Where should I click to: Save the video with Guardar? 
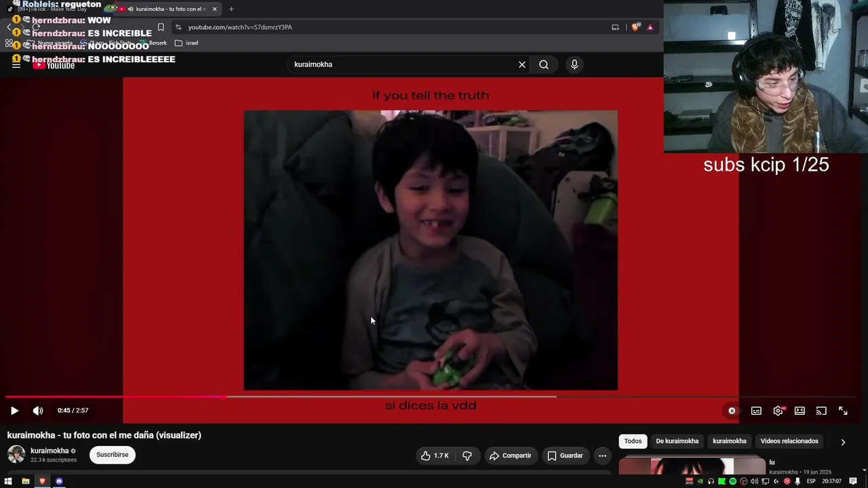(565, 455)
